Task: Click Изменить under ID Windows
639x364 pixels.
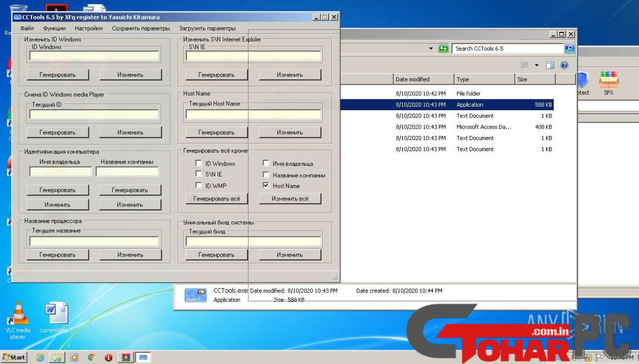Action: pos(130,75)
